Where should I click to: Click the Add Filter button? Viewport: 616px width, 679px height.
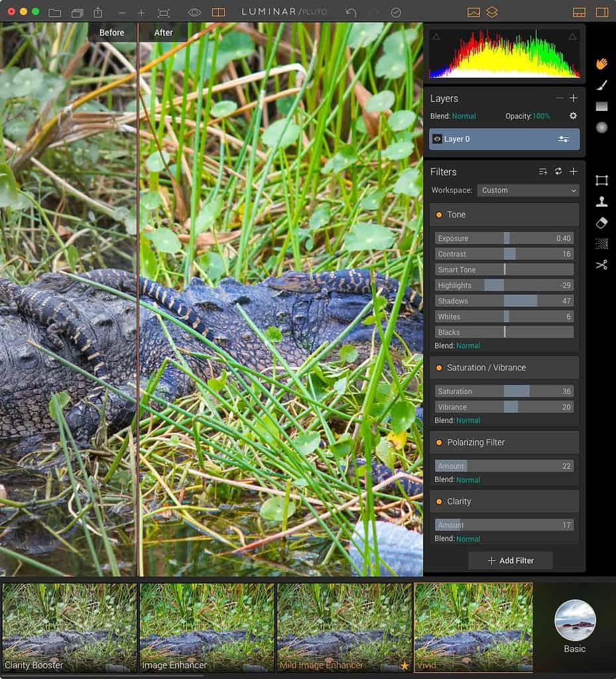pos(511,561)
